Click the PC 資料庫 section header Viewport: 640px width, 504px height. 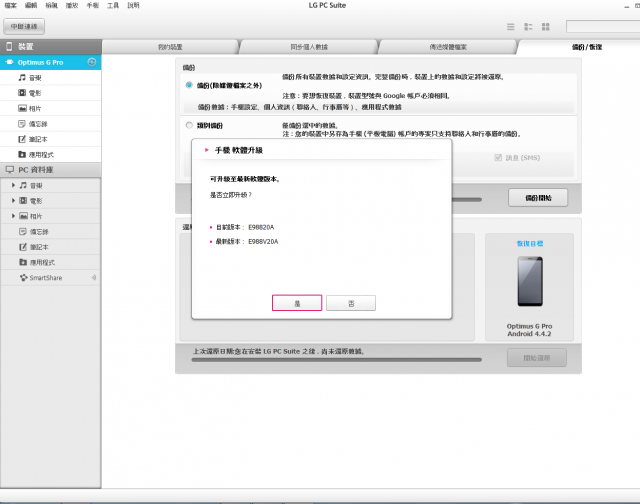tap(51, 169)
